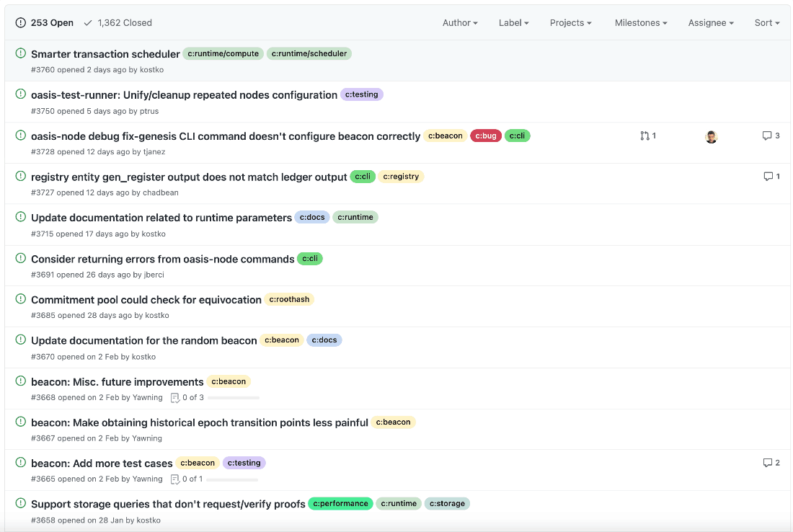Show the 253 Open issues

(45, 23)
